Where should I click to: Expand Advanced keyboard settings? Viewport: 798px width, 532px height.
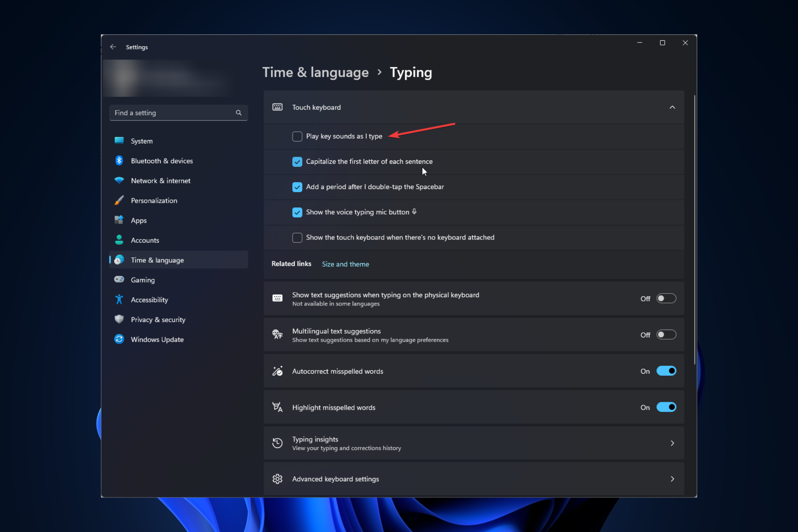(x=672, y=478)
